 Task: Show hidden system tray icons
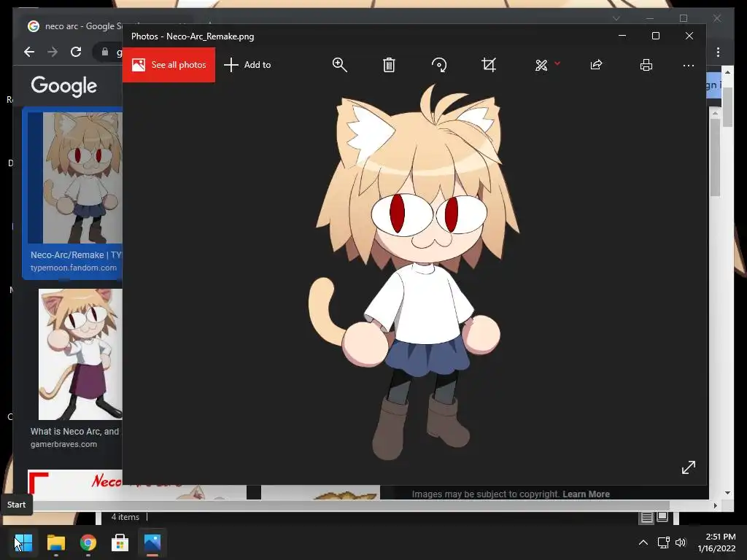(643, 542)
